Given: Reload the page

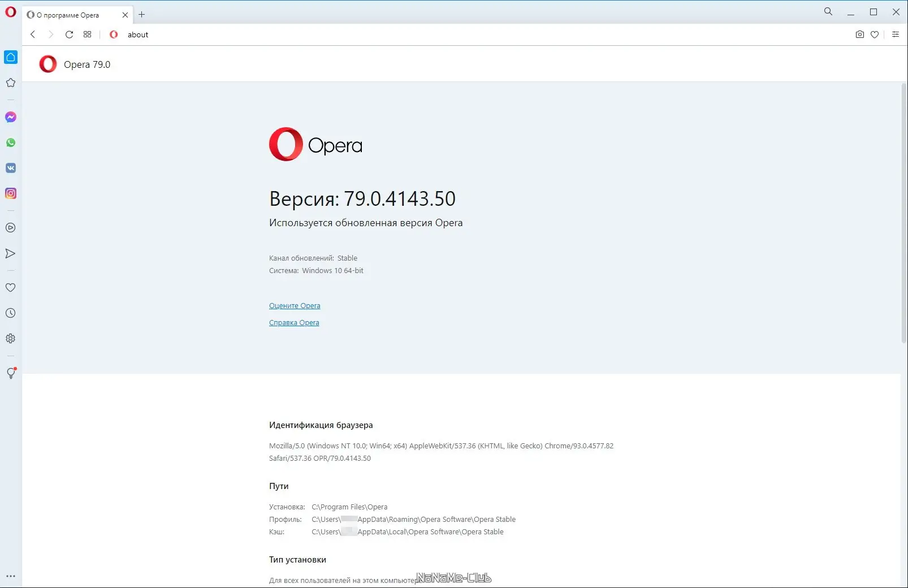Looking at the screenshot, I should click(x=69, y=34).
